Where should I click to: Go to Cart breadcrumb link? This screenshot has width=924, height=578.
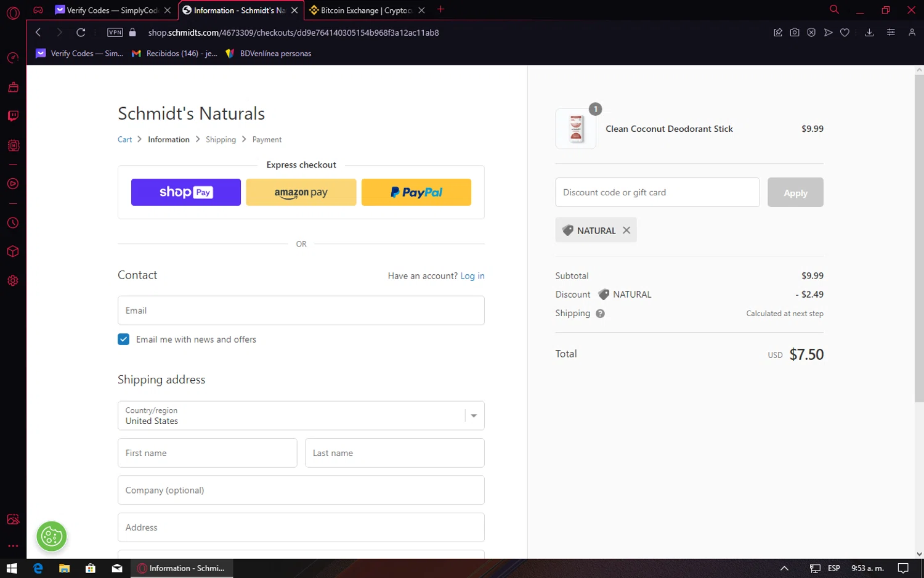(x=124, y=140)
